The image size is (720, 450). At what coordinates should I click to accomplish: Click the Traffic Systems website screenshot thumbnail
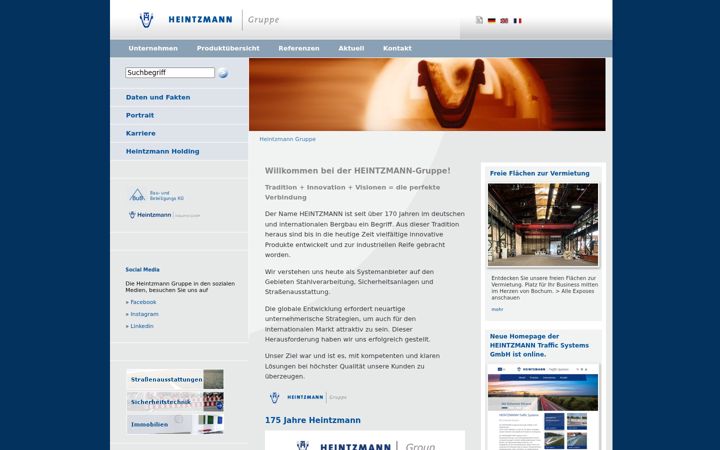pyautogui.click(x=543, y=407)
